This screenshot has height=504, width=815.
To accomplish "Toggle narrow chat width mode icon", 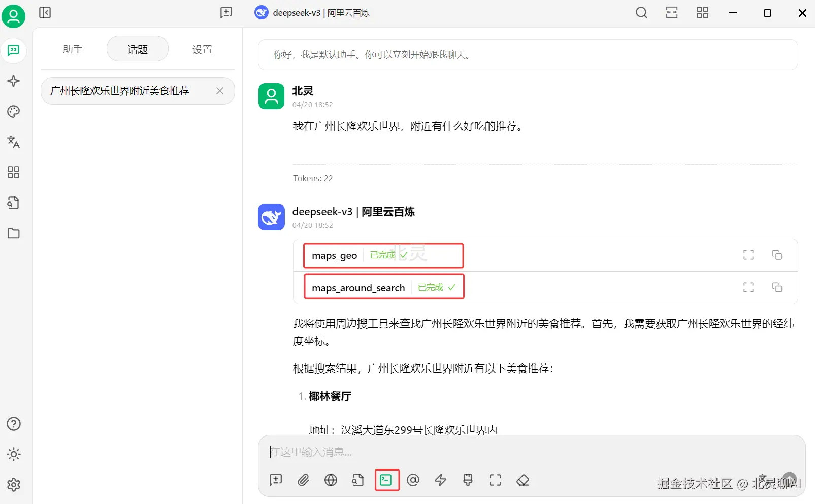I will coord(672,13).
